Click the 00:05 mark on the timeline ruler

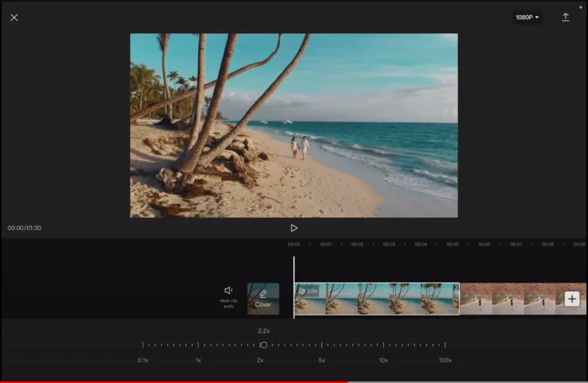[x=452, y=244]
